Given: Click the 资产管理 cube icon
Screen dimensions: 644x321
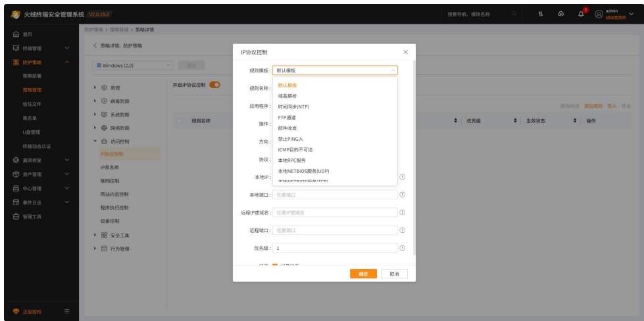Looking at the screenshot, I should tap(16, 174).
